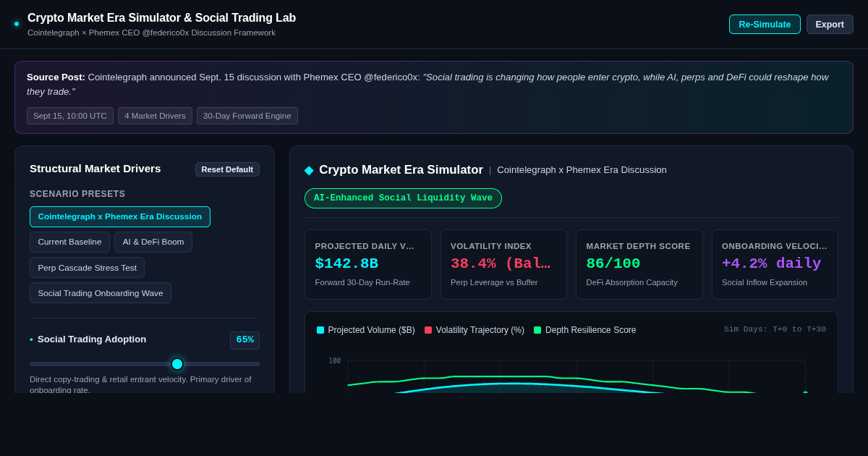This screenshot has width=868, height=456.
Task: Click the SCENARIO PRESETS label
Action: click(x=77, y=194)
